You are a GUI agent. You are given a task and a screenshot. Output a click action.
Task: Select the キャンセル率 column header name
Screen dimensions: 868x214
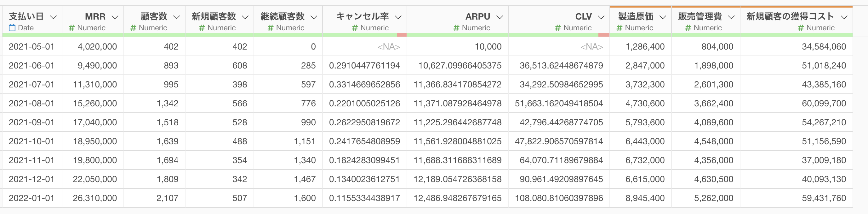(363, 16)
